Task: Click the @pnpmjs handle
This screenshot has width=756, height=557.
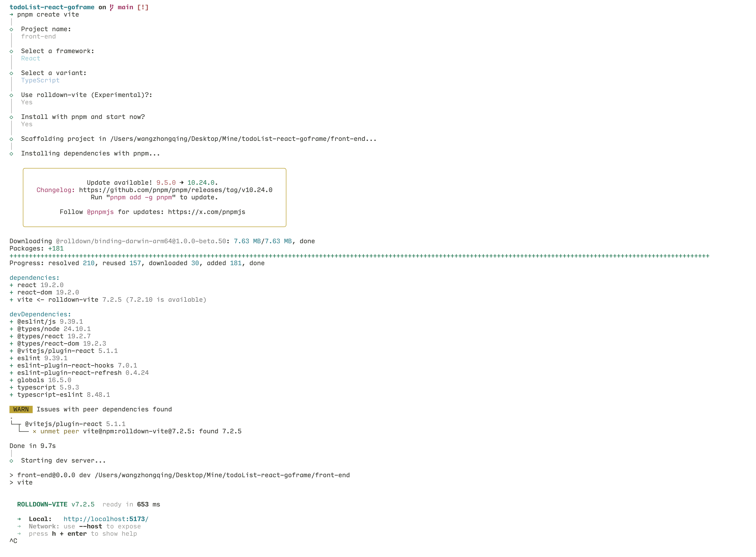Action: tap(100, 212)
